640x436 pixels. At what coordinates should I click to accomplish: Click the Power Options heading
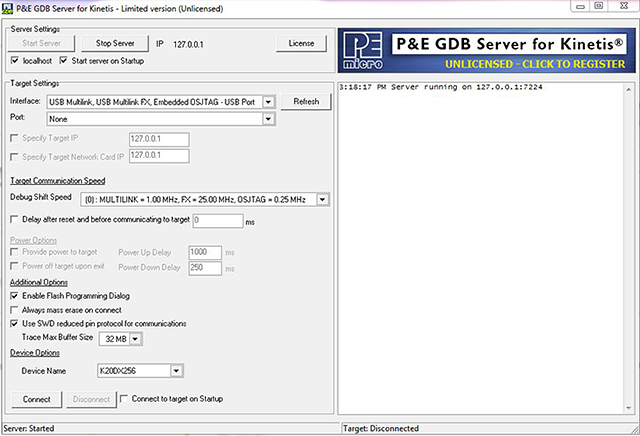(x=33, y=240)
